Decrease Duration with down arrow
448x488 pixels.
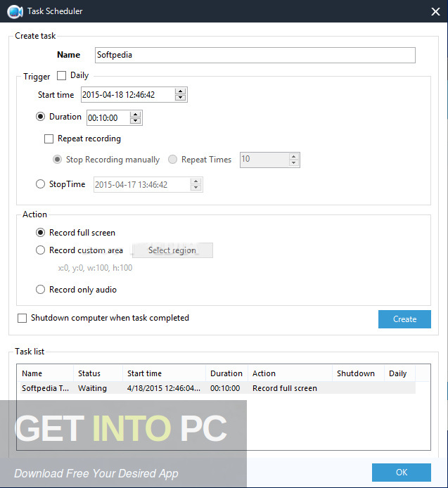(x=135, y=121)
